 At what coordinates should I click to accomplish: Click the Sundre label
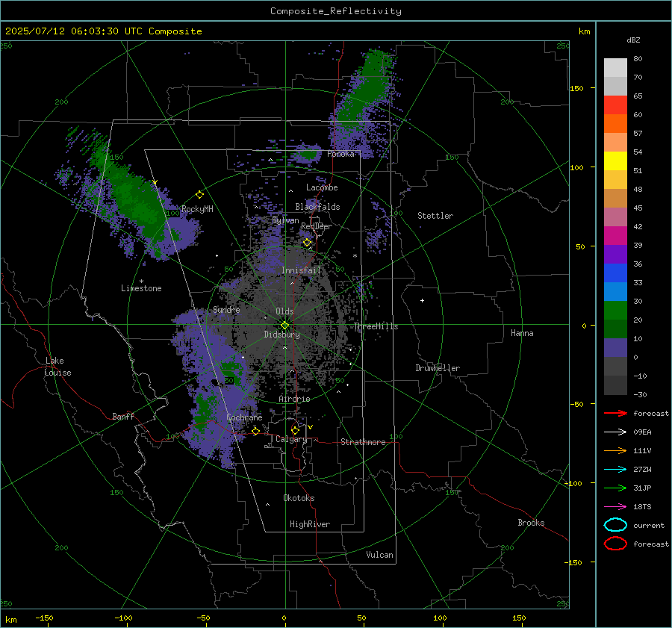[226, 309]
